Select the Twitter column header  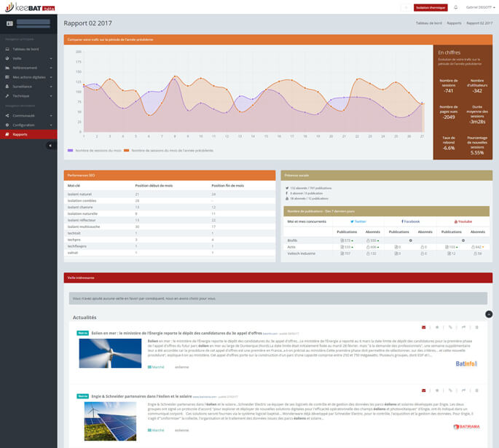[358, 221]
